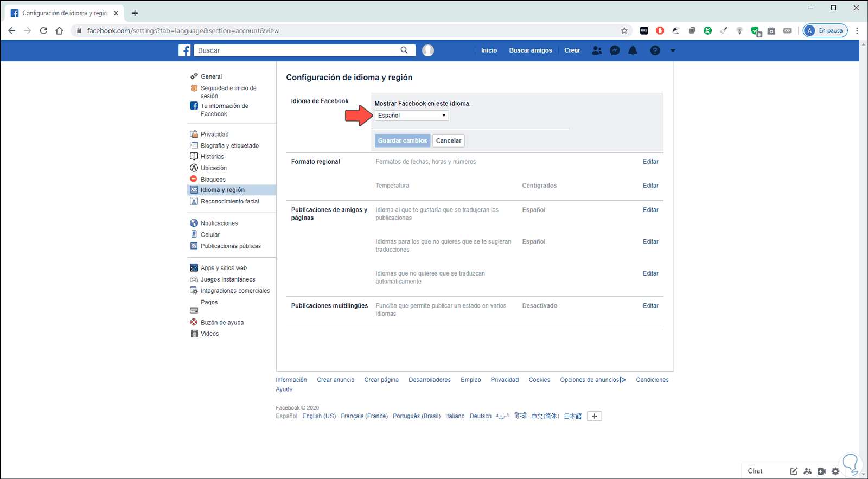Open Apps y sitios web settings
868x479 pixels.
click(x=224, y=268)
